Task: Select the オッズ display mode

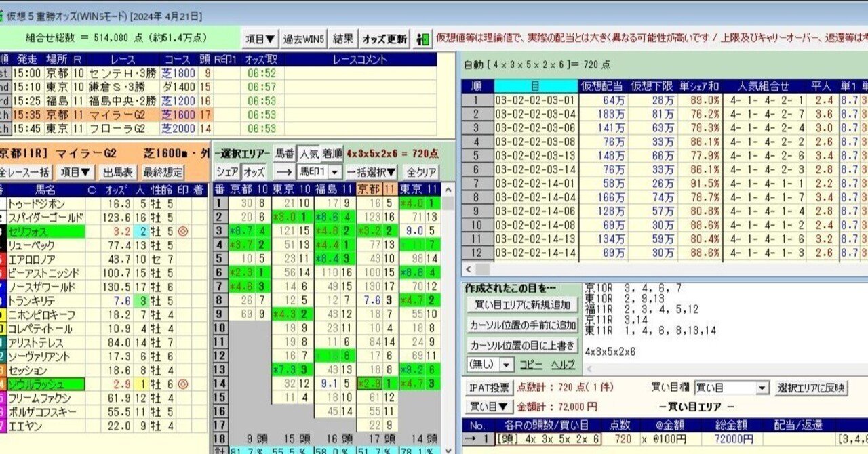Action: [x=254, y=171]
